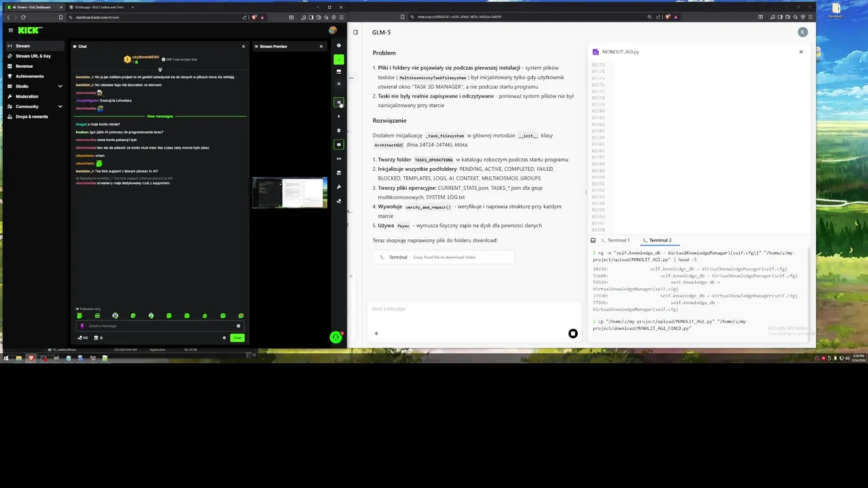Click the Send a Message field in GLM chat
This screenshot has height=488, width=868.
pyautogui.click(x=475, y=308)
